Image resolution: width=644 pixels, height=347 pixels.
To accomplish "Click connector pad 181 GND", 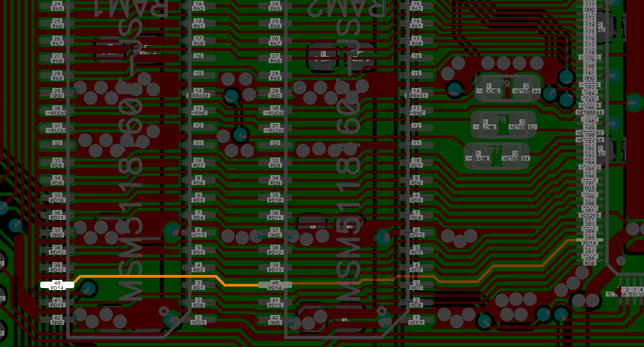I will 589,75.
